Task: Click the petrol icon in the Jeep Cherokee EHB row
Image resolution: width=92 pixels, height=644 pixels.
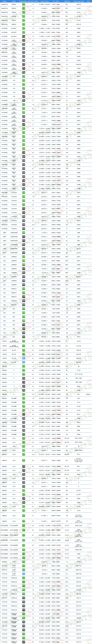Action: (x=24, y=233)
